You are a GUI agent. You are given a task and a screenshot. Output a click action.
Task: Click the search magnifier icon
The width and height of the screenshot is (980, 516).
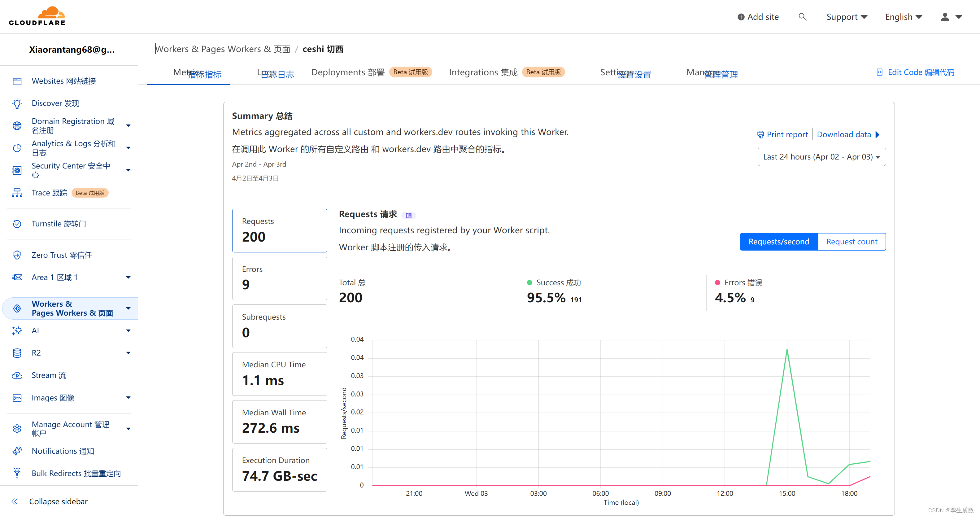pyautogui.click(x=802, y=17)
